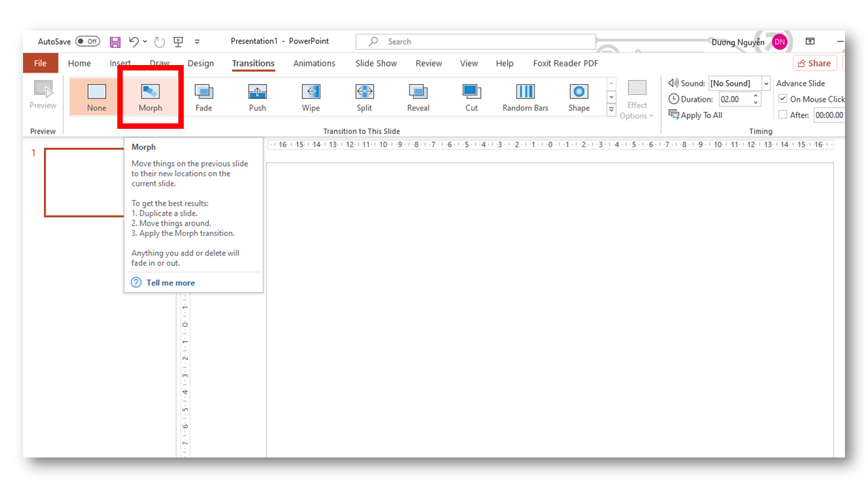Screen dimensions: 868x488
Task: Click the Share button
Action: point(814,63)
